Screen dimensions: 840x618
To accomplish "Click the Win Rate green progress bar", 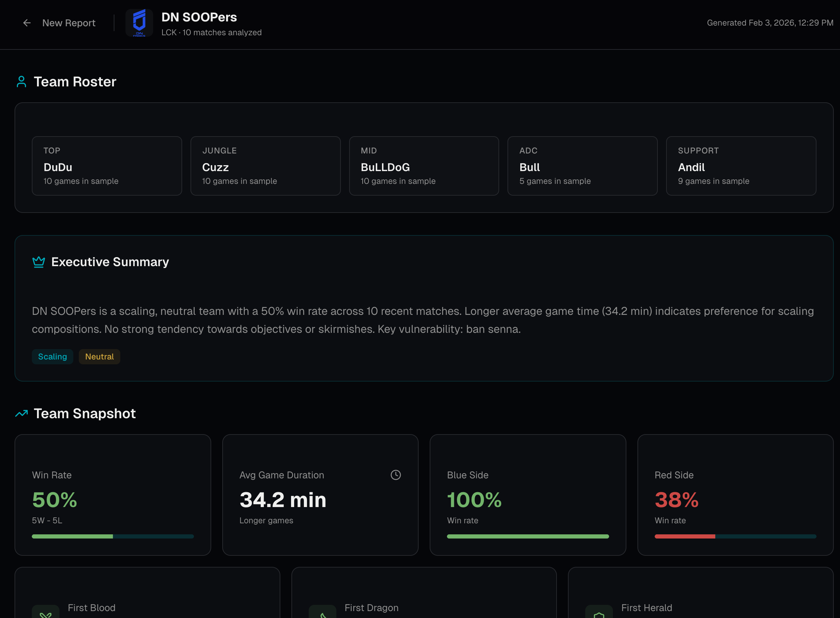I will pyautogui.click(x=72, y=536).
